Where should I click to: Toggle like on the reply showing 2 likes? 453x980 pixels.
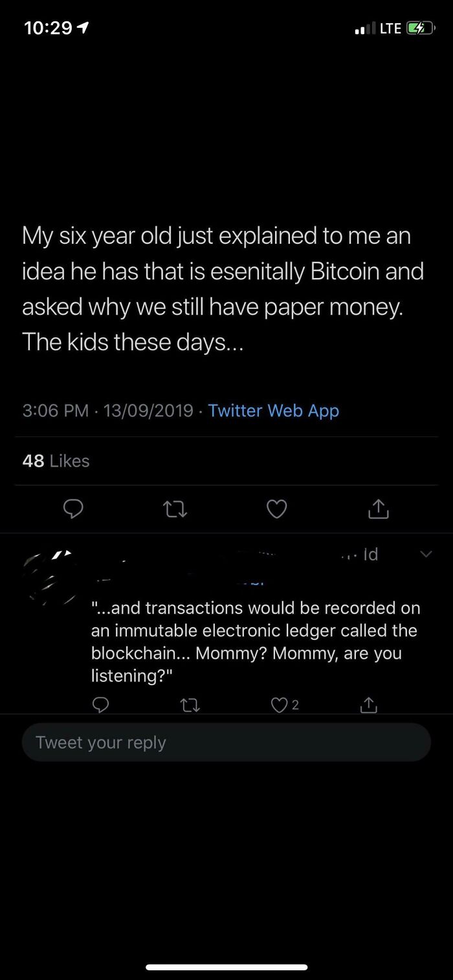click(278, 705)
